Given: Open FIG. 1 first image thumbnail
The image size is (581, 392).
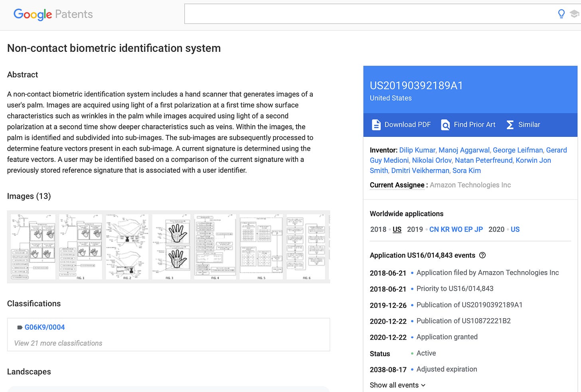Looking at the screenshot, I should [x=32, y=247].
